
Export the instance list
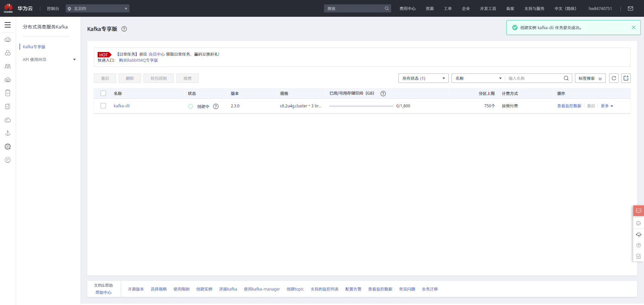tap(626, 78)
